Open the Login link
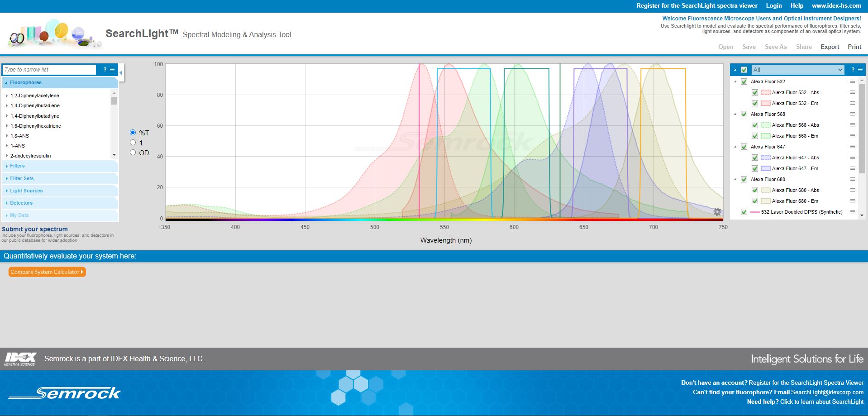Image resolution: width=868 pixels, height=416 pixels. tap(774, 5)
